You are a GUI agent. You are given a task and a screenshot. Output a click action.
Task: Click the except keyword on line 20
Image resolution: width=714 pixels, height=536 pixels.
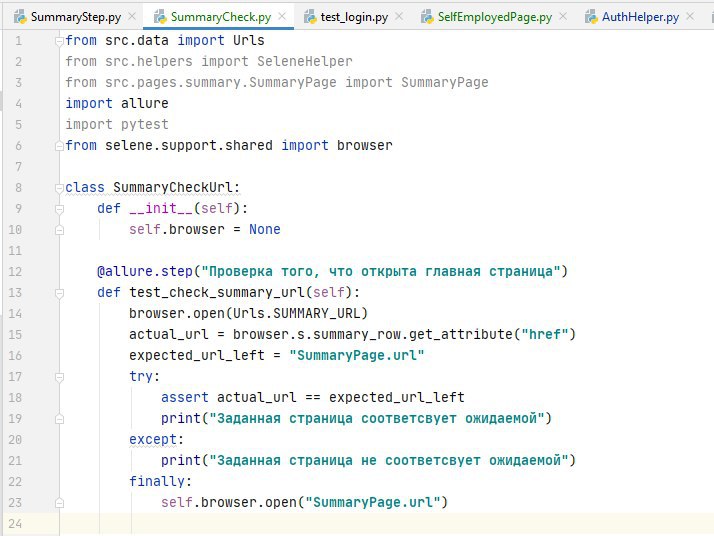point(153,439)
